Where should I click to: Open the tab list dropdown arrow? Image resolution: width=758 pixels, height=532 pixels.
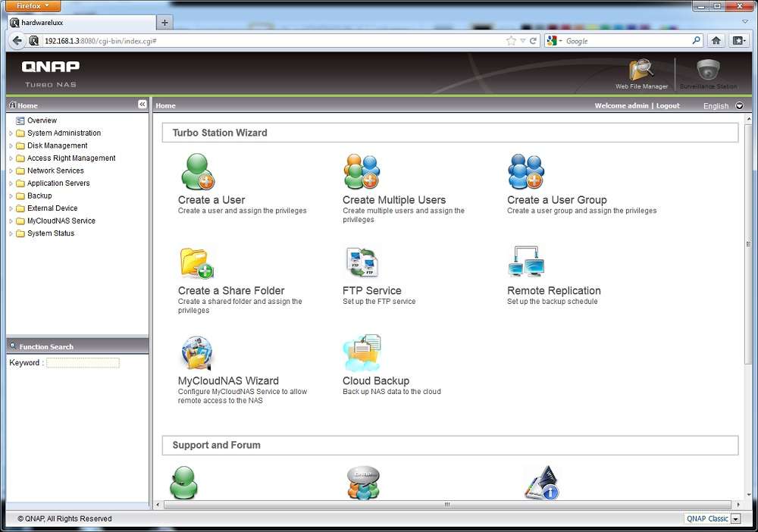(x=745, y=22)
